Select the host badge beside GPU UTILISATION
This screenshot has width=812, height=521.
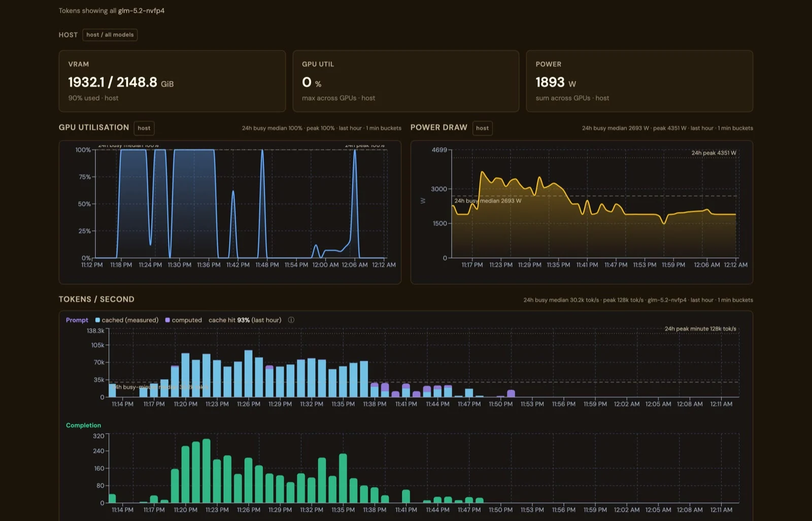(x=144, y=128)
